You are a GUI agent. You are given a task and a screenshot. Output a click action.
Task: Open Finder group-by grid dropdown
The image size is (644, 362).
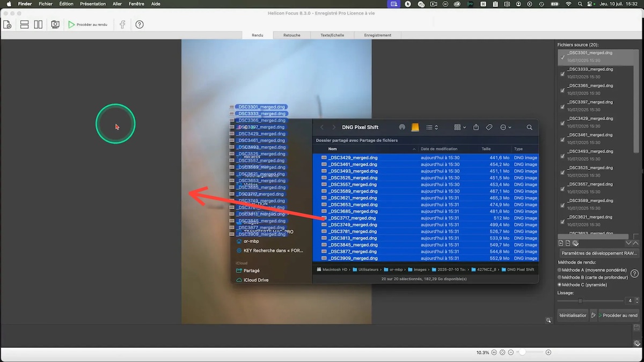[x=460, y=127]
